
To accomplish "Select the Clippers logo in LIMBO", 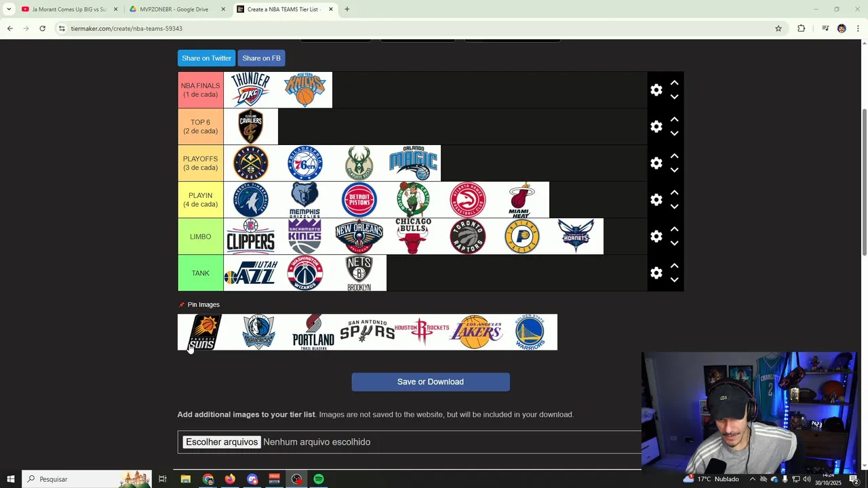I will pyautogui.click(x=250, y=237).
